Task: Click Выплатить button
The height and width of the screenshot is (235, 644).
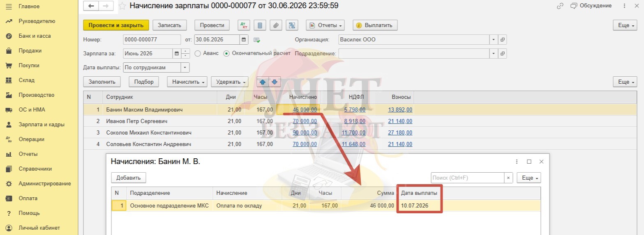Action: (375, 25)
